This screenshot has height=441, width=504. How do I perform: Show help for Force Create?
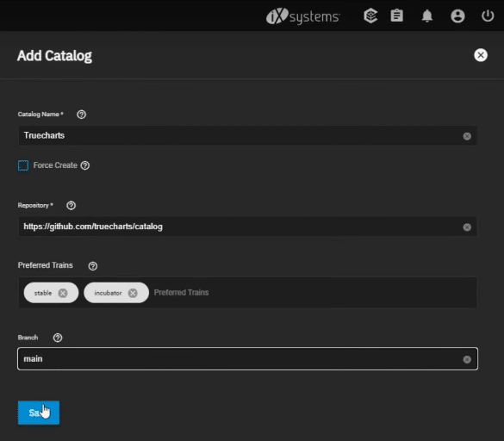pos(85,165)
